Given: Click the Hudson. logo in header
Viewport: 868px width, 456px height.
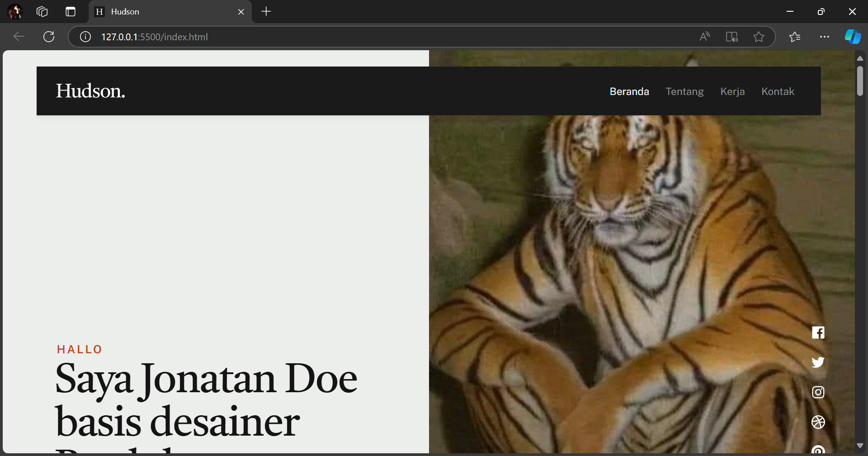Looking at the screenshot, I should point(90,91).
